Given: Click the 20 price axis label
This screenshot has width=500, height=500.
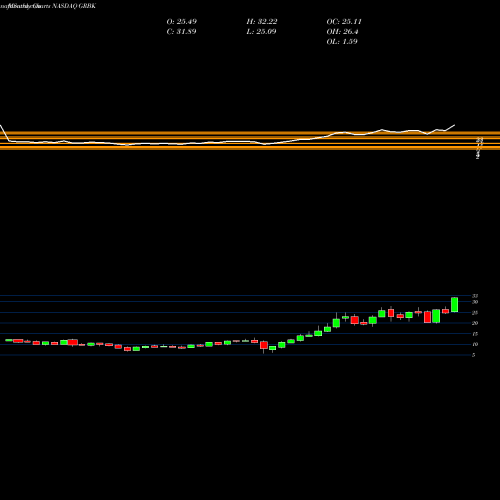Looking at the screenshot, I should pos(475,323).
